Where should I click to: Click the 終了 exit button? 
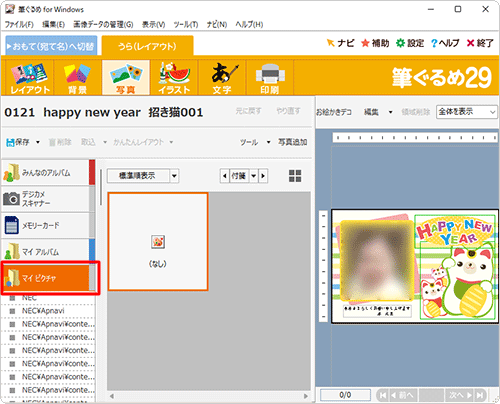(x=480, y=43)
